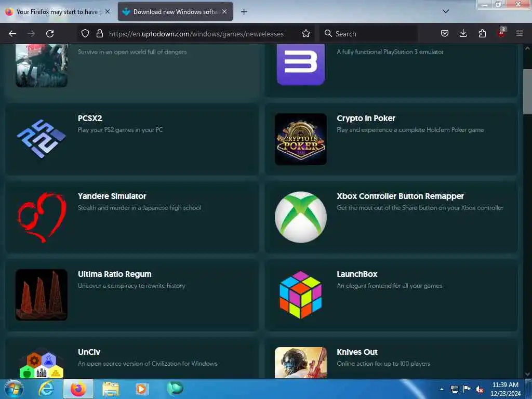Open the PCSX2 logo icon
This screenshot has height=399, width=532.
click(x=42, y=139)
